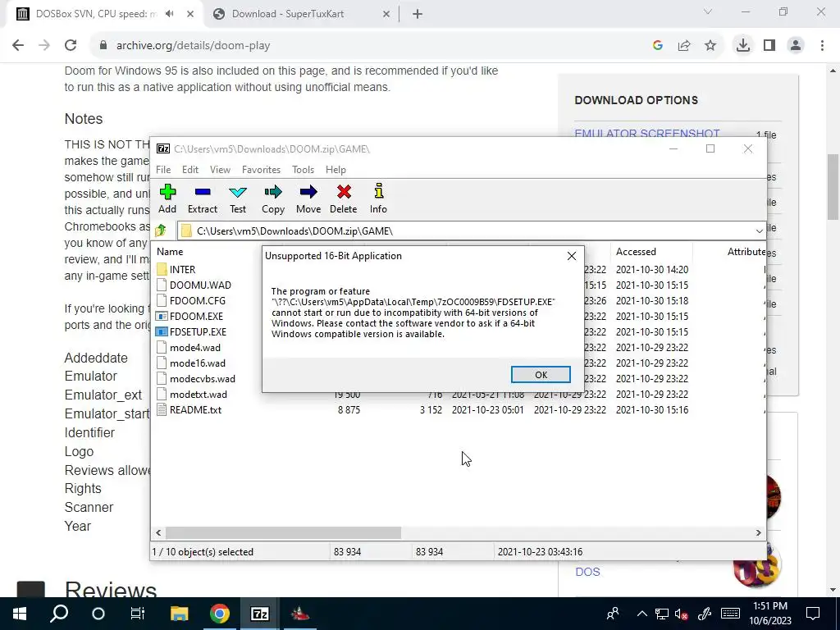
Task: Close the Unsupported 16-Bit Application dialog
Action: click(572, 256)
